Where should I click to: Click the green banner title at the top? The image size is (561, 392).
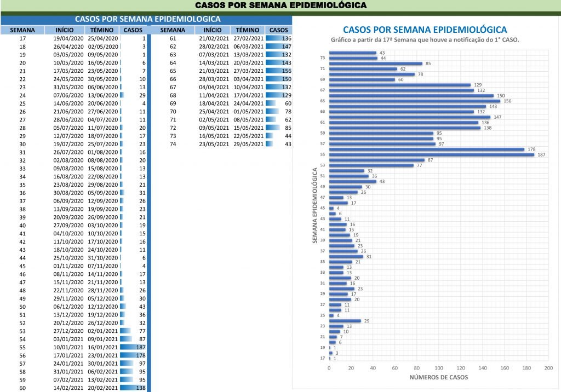tap(280, 5)
